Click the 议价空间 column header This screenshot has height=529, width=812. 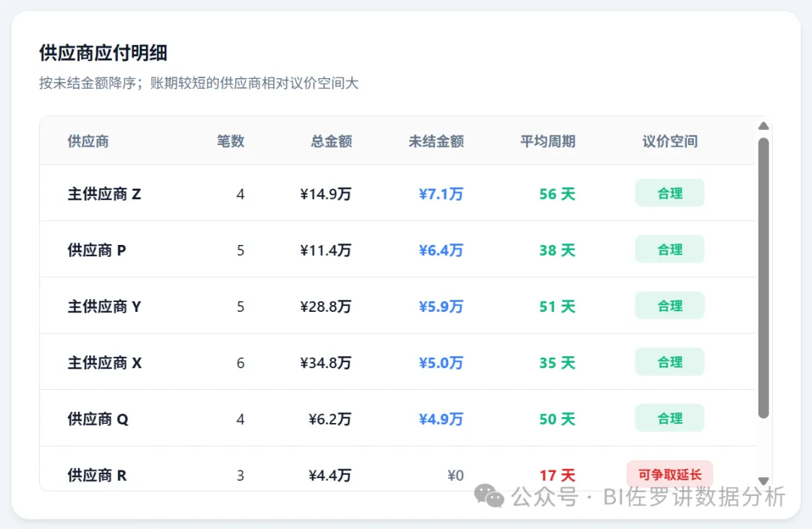[670, 141]
